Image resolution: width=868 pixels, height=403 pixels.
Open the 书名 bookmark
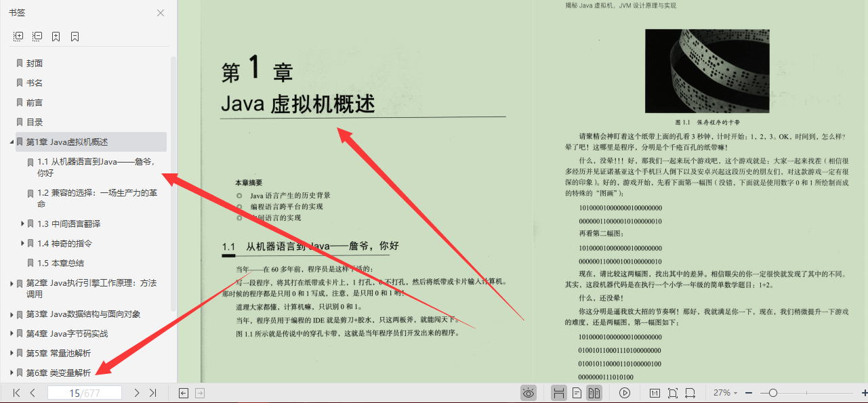coord(35,83)
